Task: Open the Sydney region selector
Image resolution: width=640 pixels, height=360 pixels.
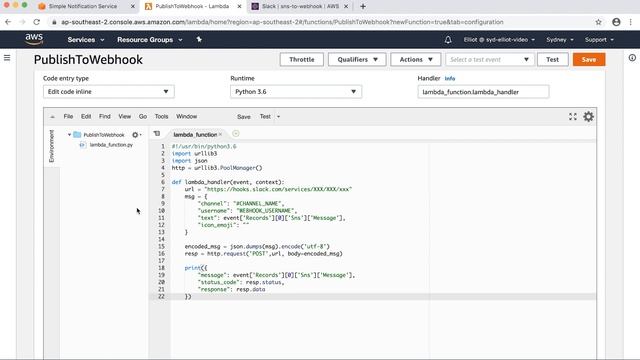Action: (x=560, y=40)
